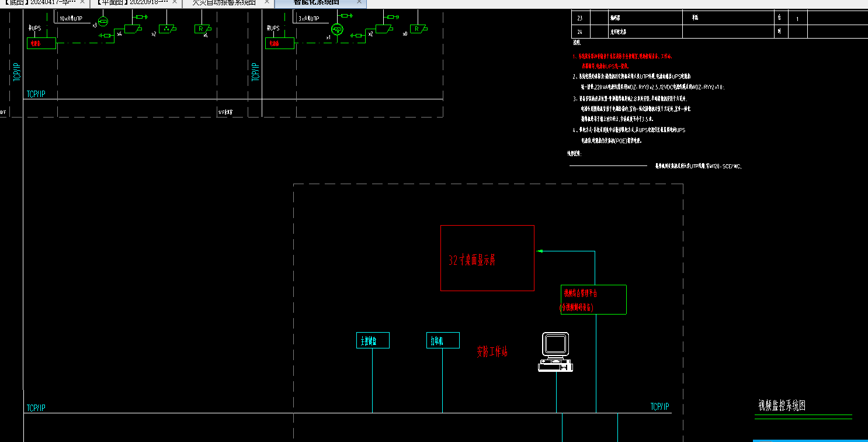Select the left red 电源箱 box
This screenshot has width=868, height=442.
coord(41,43)
